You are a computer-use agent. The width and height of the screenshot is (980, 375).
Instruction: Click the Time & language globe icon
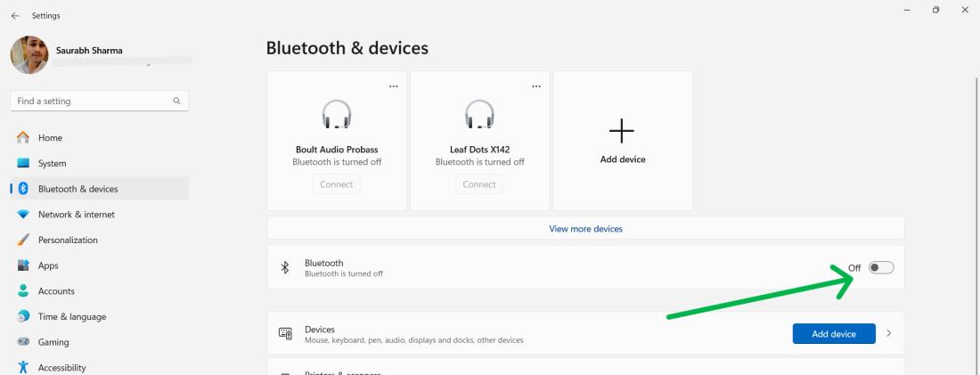click(24, 317)
